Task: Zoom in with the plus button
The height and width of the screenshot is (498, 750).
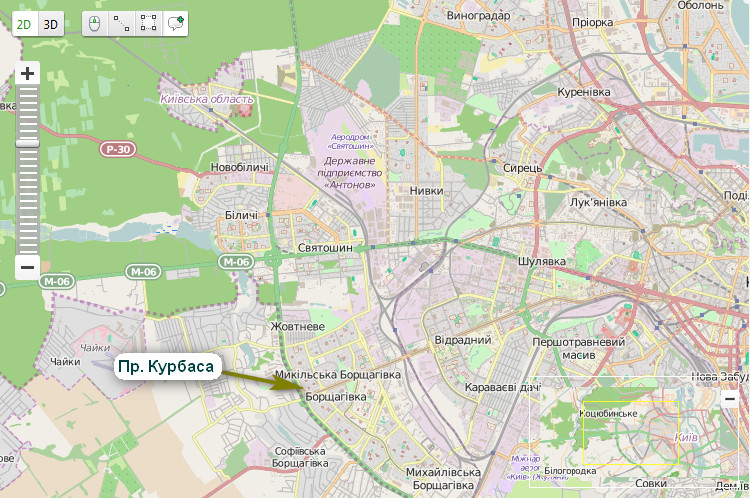Action: 27,74
